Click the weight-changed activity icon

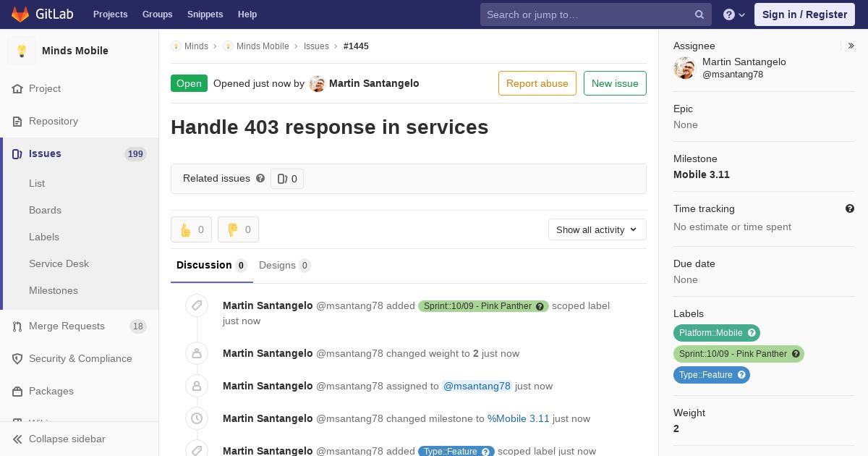click(197, 353)
